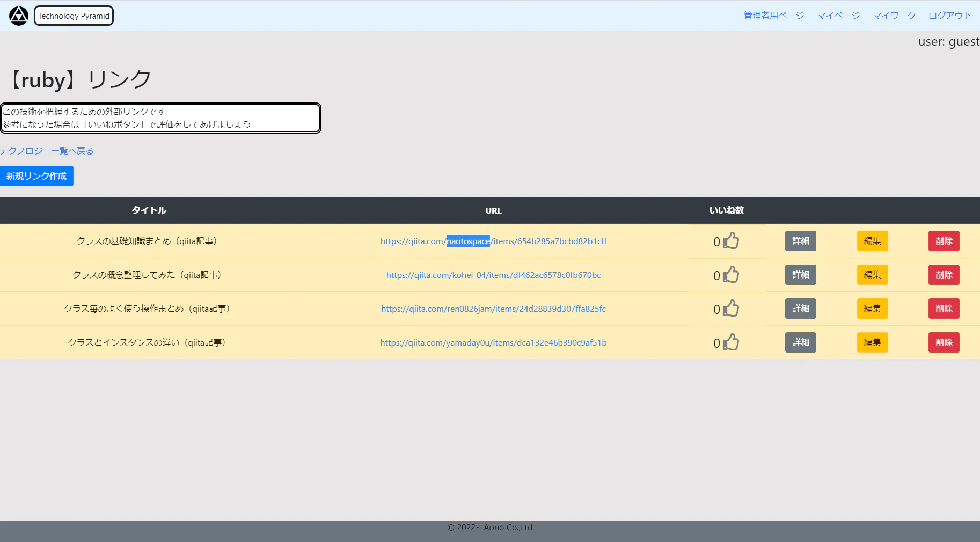Click 削除 for クラスとインスタンスの違い
Image resolution: width=980 pixels, height=542 pixels.
point(944,342)
